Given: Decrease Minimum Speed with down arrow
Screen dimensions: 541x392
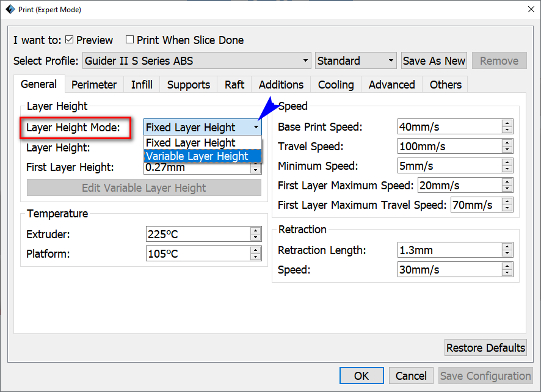Looking at the screenshot, I should (x=507, y=169).
